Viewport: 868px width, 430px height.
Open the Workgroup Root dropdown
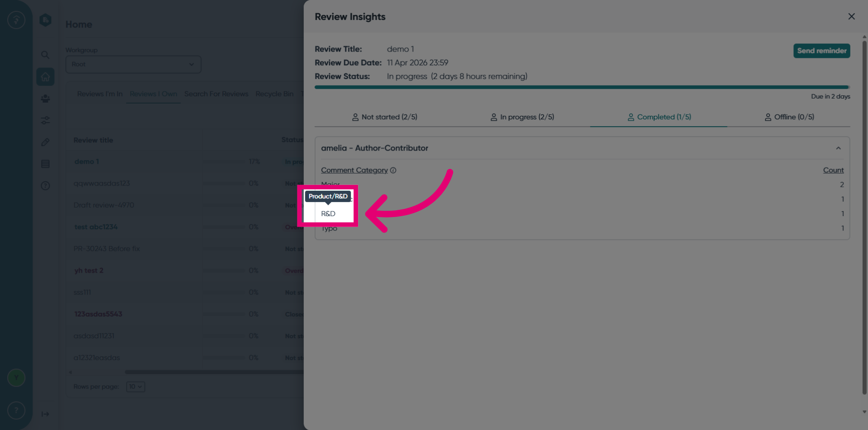(133, 64)
